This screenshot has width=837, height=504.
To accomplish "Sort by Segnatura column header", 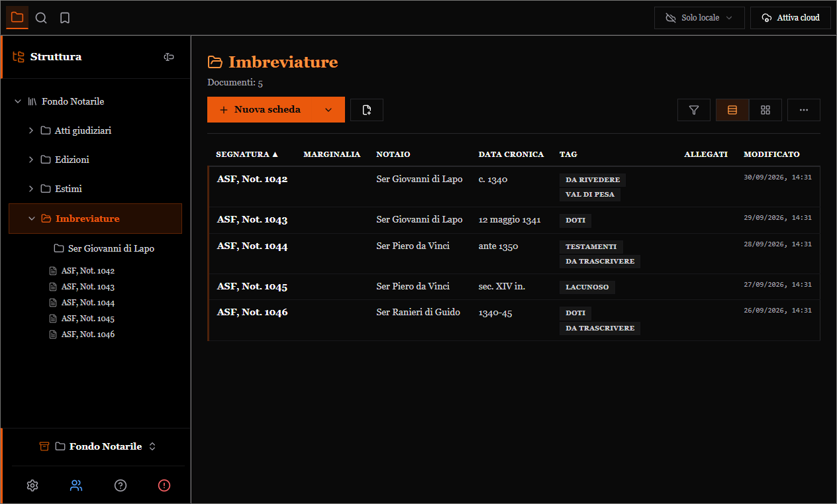I will pos(247,154).
